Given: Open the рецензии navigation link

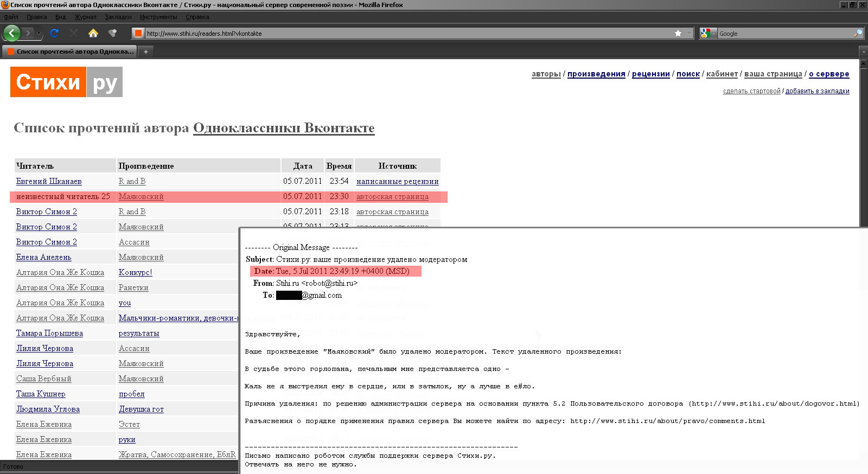Looking at the screenshot, I should 651,74.
